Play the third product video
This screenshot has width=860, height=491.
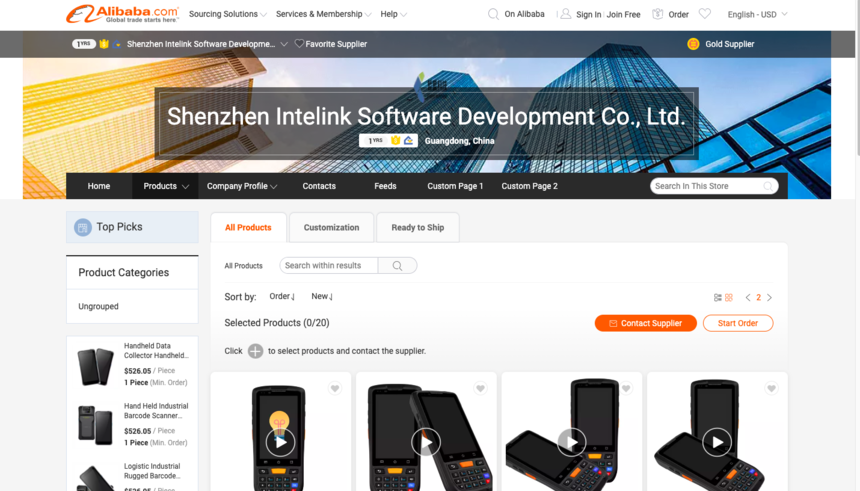coord(572,442)
